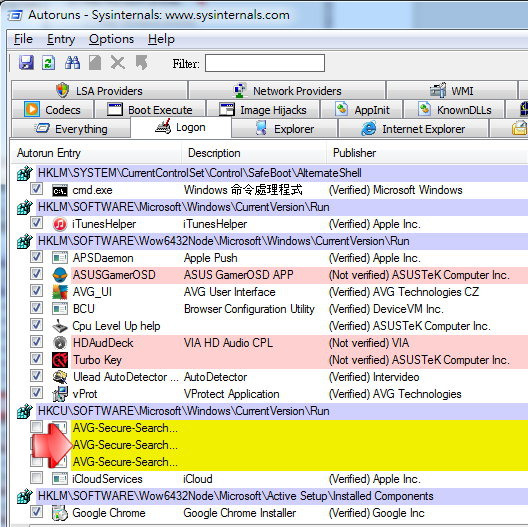Click the AVG_UI entry icon
The width and height of the screenshot is (528, 527).
point(60,292)
